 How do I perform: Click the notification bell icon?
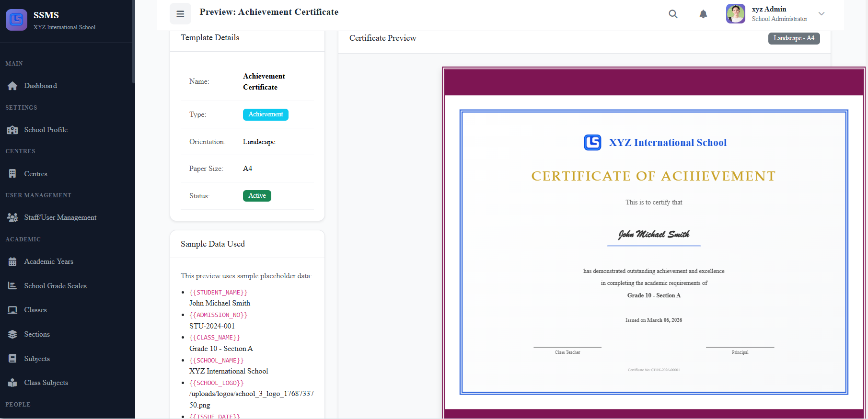coord(703,14)
